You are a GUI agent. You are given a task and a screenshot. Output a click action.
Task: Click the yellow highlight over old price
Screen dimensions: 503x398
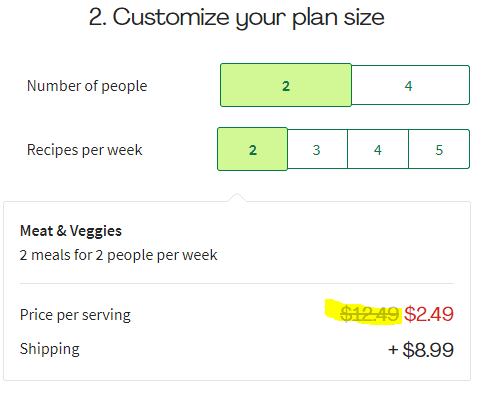point(363,312)
